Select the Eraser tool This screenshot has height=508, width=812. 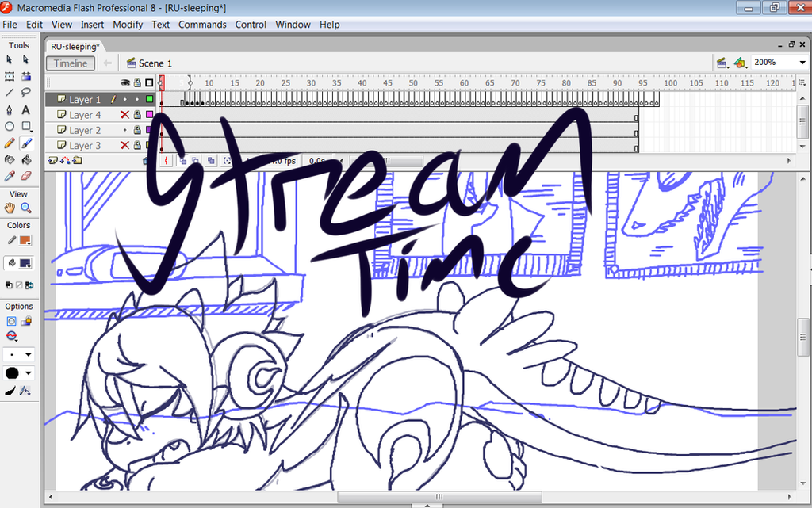pyautogui.click(x=26, y=176)
